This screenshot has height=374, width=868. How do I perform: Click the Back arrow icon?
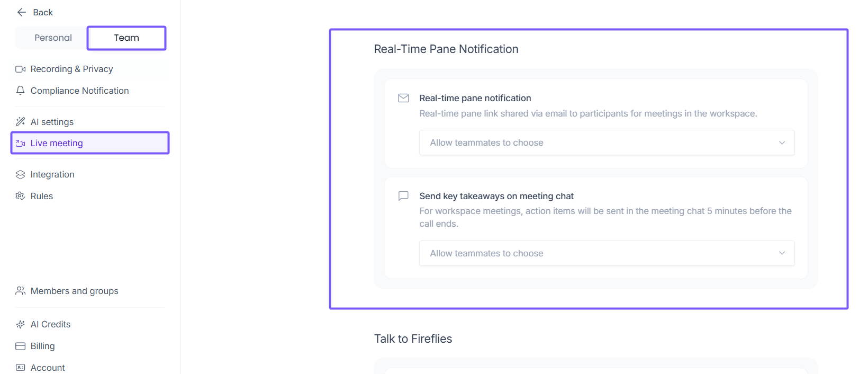22,12
